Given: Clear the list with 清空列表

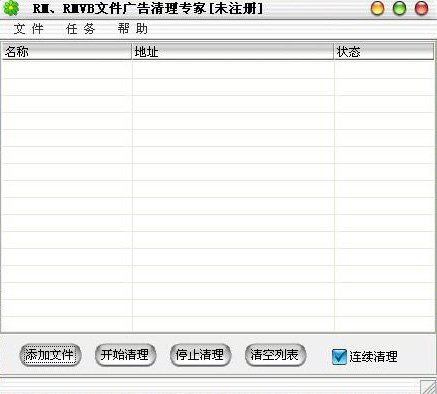Looking at the screenshot, I should (x=275, y=355).
